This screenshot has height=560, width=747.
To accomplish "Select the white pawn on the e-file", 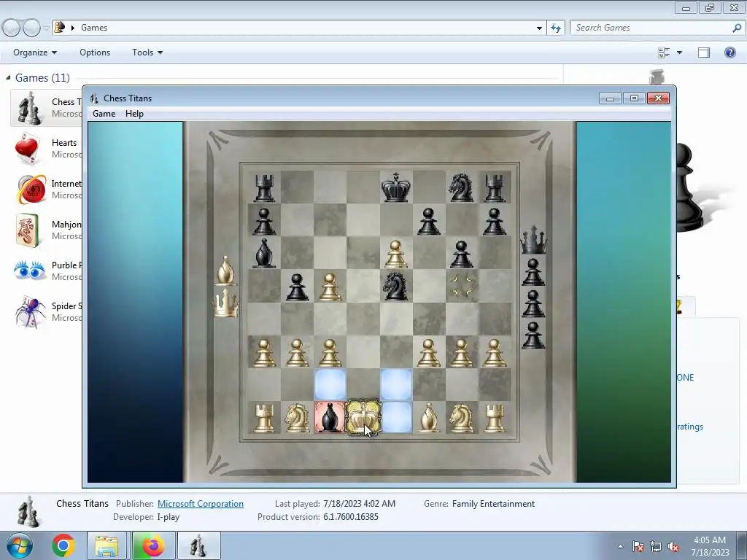I will coord(395,254).
